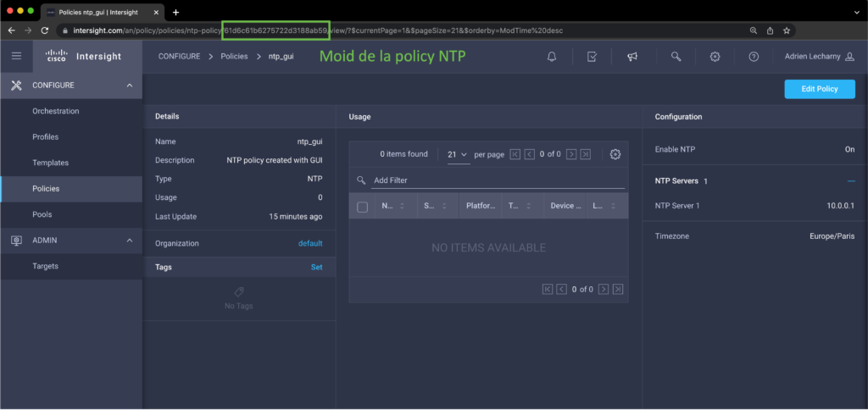Click the search magnifier icon in header

676,56
